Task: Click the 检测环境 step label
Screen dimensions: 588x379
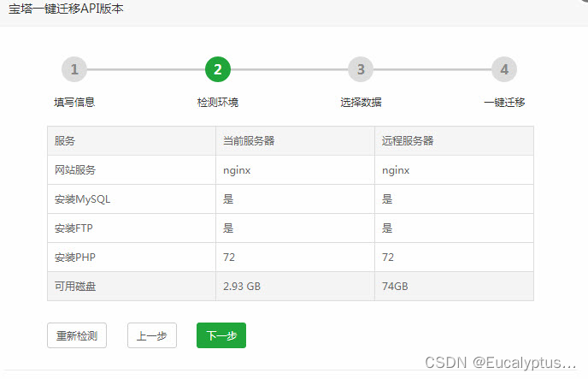Action: (x=218, y=103)
